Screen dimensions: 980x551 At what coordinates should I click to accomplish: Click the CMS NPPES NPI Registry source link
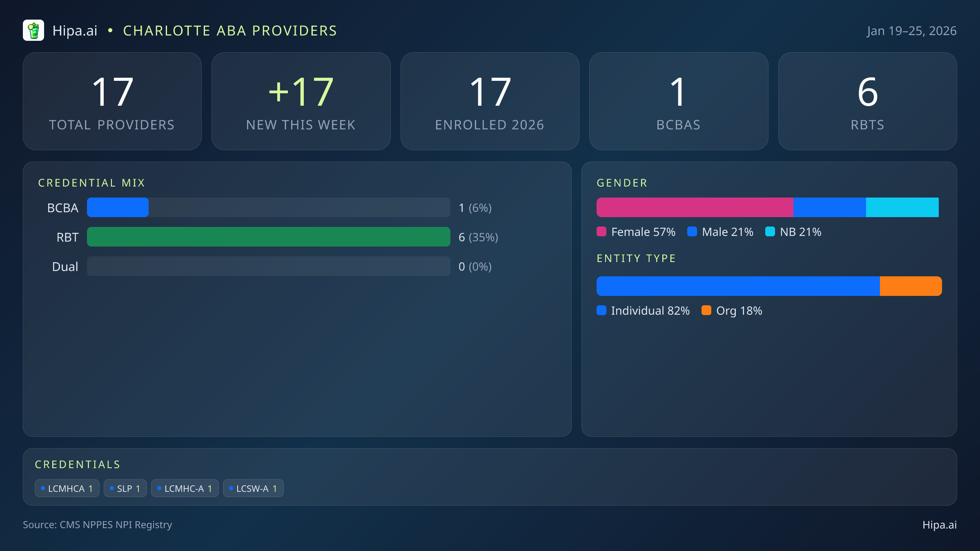[98, 525]
